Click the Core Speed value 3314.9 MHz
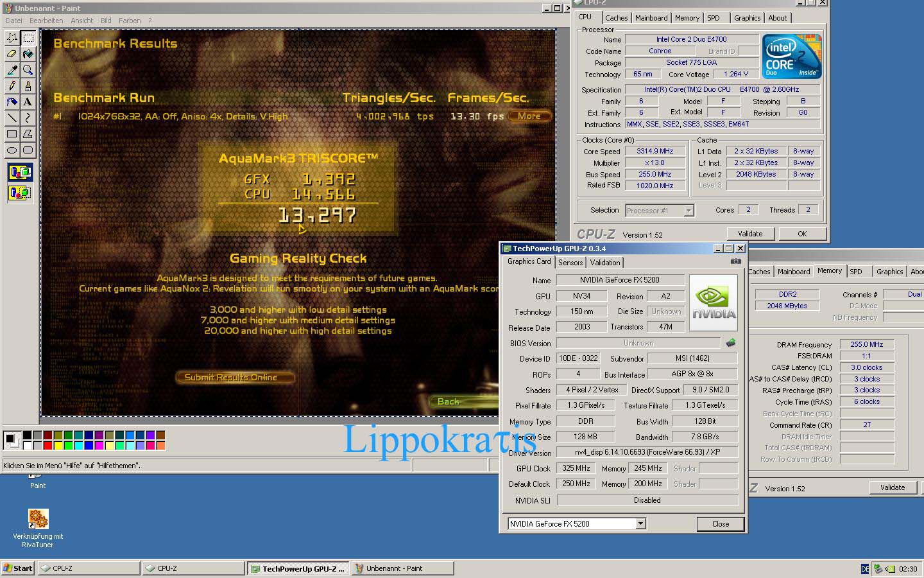Viewport: 924px width, 578px height. (x=654, y=152)
